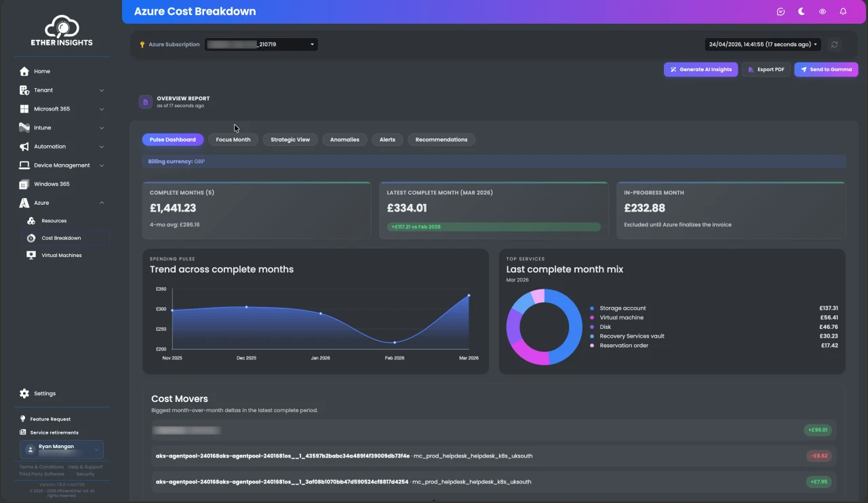This screenshot has height=503, width=868.
Task: Toggle the eye visibility icon in header
Action: point(823,12)
